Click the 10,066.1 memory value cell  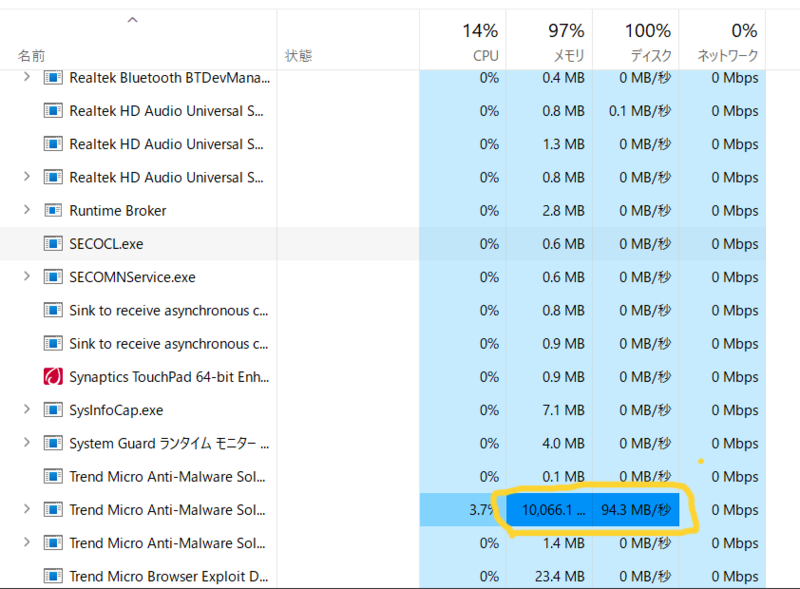click(549, 509)
